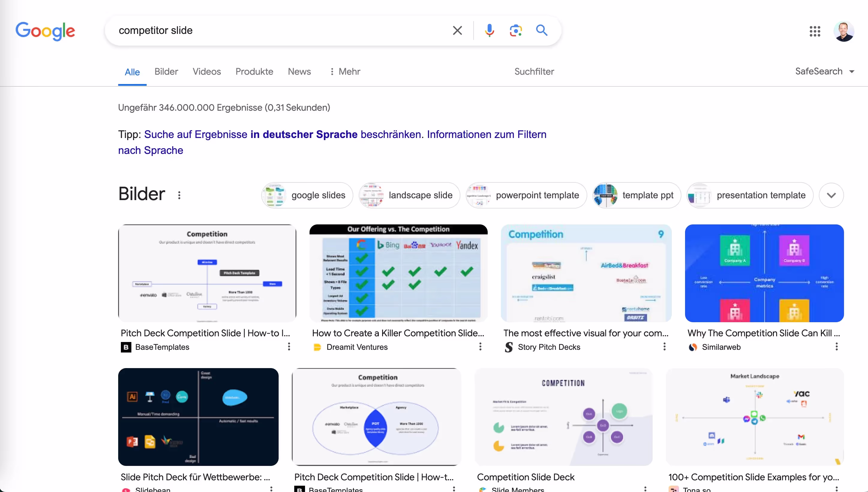The image size is (868, 492).
Task: Click the BaseTemplates favicon in first row
Action: coord(126,347)
